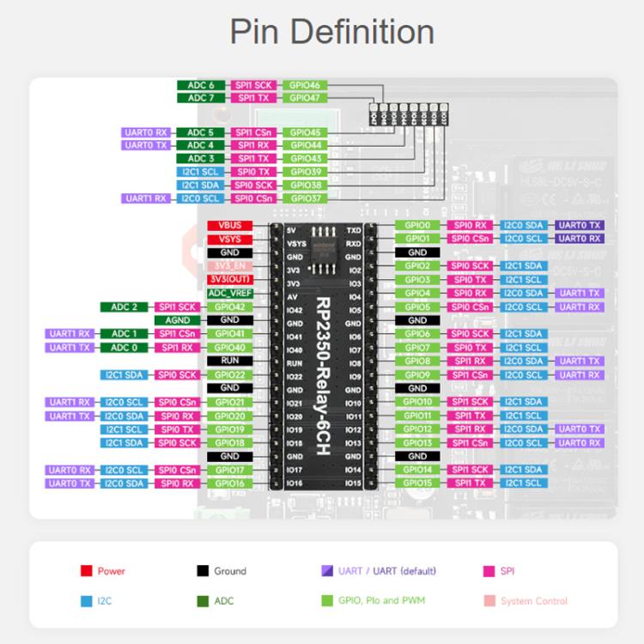Select the VBUS power pin label
Viewport: 644px width, 644px height.
[230, 225]
